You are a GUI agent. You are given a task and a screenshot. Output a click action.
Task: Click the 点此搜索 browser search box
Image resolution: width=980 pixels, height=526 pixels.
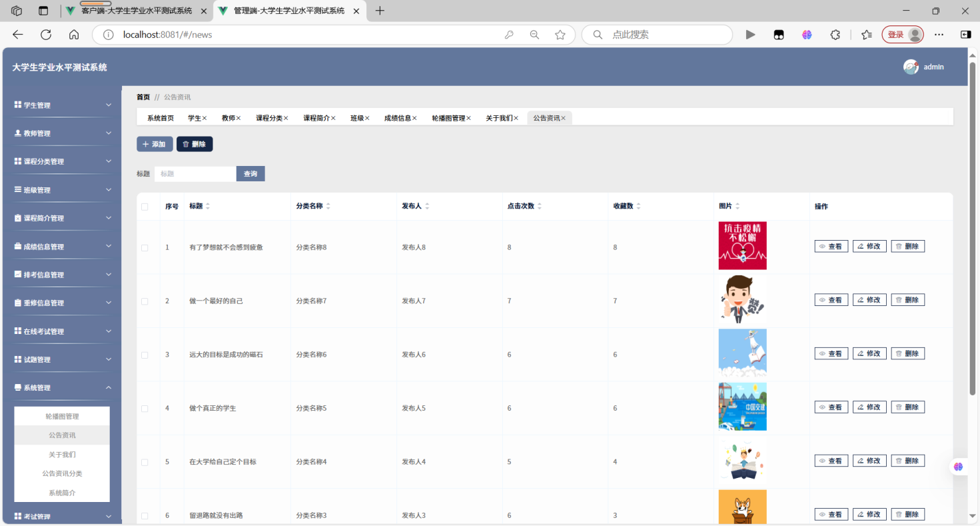click(x=657, y=35)
